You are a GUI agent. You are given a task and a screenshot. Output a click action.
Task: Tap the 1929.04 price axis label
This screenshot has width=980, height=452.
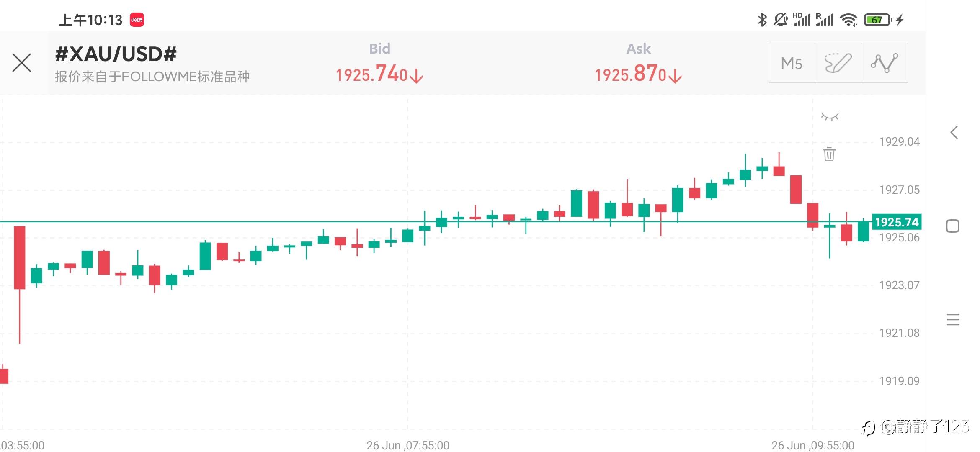pos(899,142)
